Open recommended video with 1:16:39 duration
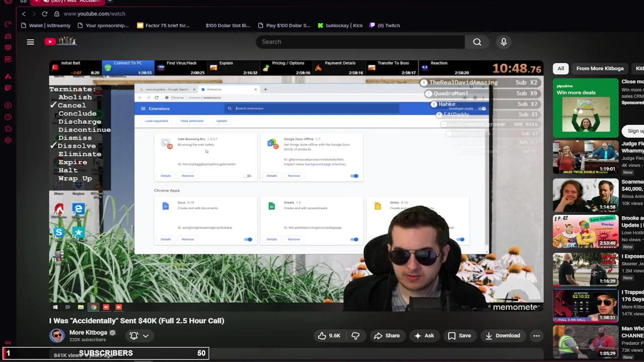 pyautogui.click(x=585, y=269)
